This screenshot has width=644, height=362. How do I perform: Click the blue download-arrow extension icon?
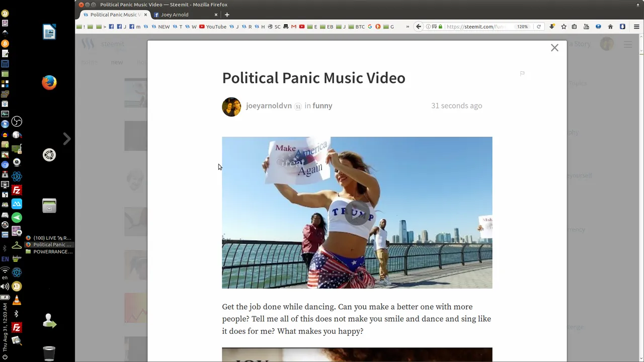click(622, 27)
